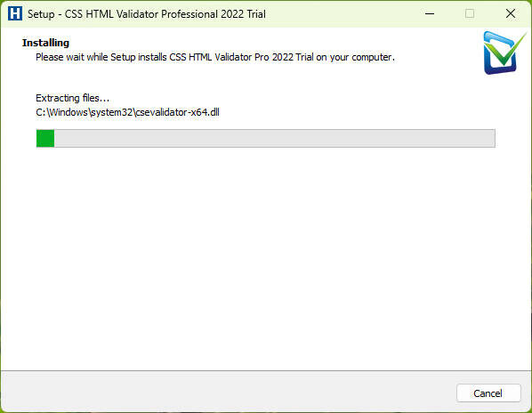This screenshot has width=532, height=413.
Task: Click the 'Professional 2022 Trial' title text
Action: point(214,14)
